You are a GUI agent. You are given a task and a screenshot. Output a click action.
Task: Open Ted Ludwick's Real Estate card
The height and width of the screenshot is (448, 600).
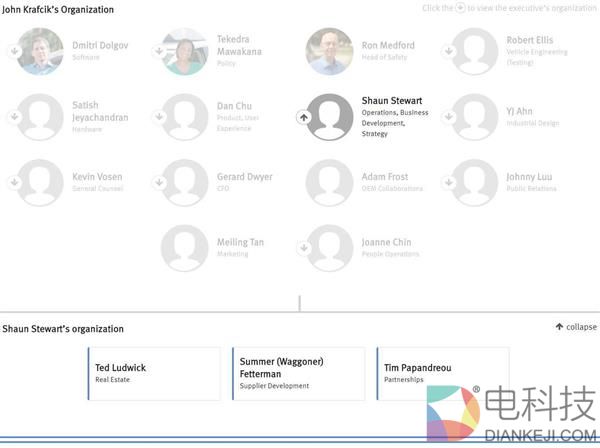pyautogui.click(x=154, y=374)
